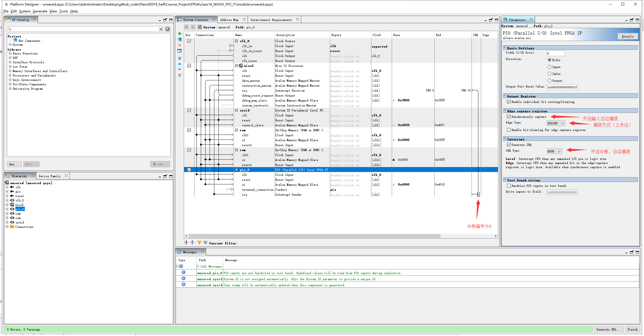Switch to the Address Map tab

[229, 20]
